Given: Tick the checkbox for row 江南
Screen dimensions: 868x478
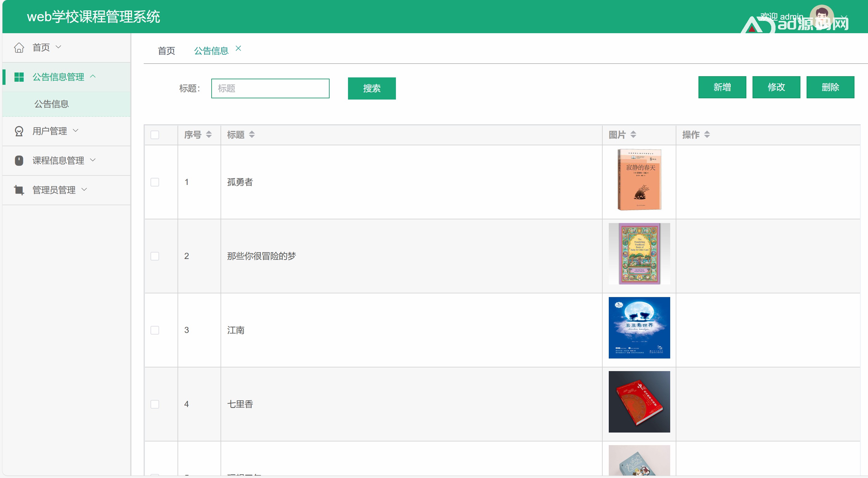Looking at the screenshot, I should coord(155,330).
